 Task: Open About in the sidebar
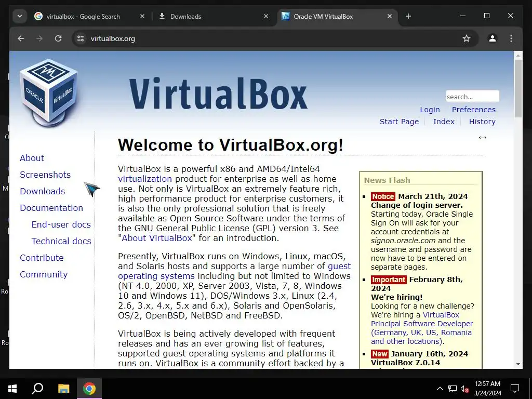(x=32, y=158)
